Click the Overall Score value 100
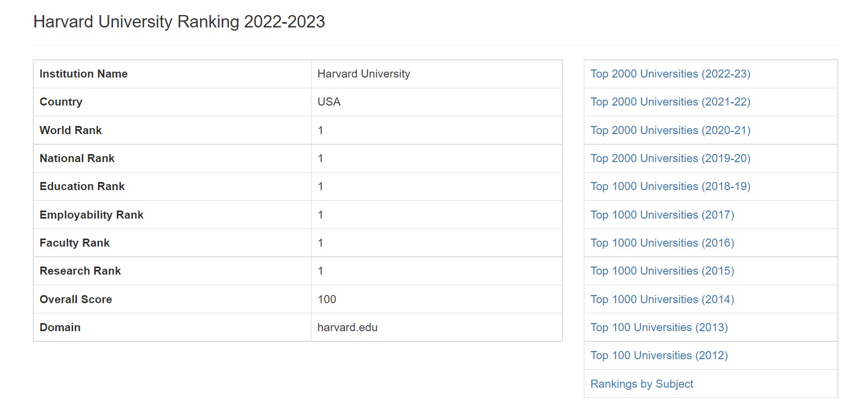Screen dimensions: 868x406 pyautogui.click(x=327, y=299)
